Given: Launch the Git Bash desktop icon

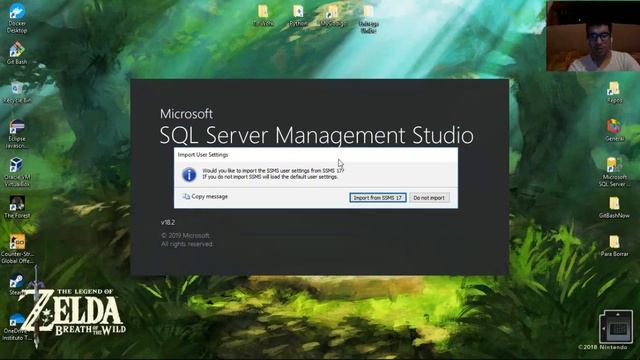Looking at the screenshot, I should pyautogui.click(x=17, y=53).
